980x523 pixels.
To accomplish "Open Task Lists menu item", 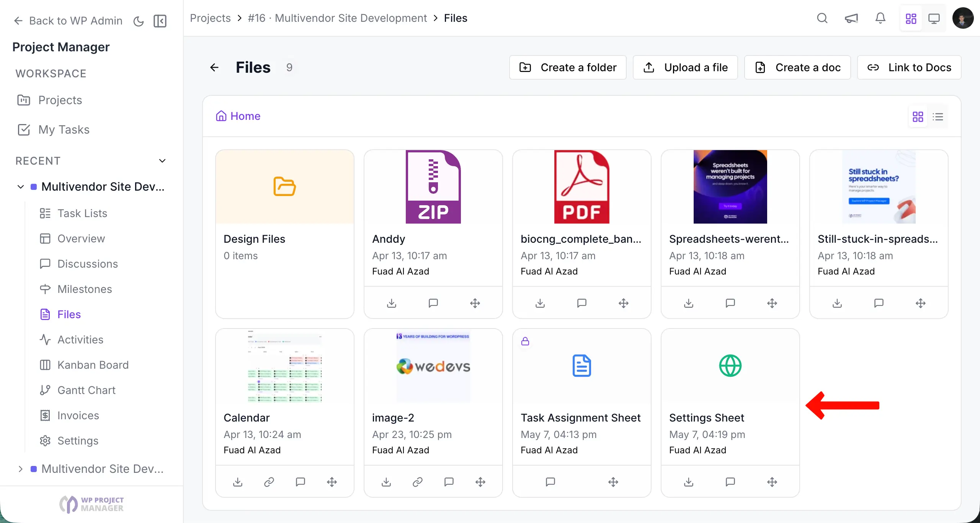I will pos(73,213).
